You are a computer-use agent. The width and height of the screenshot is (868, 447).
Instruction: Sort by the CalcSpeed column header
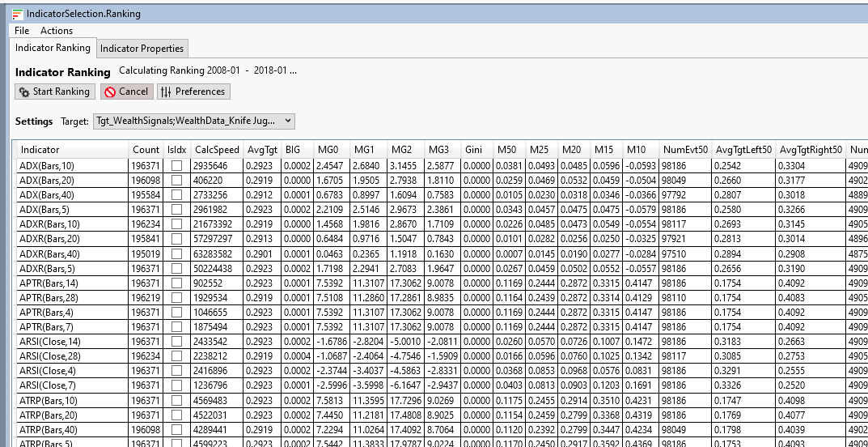coord(217,150)
